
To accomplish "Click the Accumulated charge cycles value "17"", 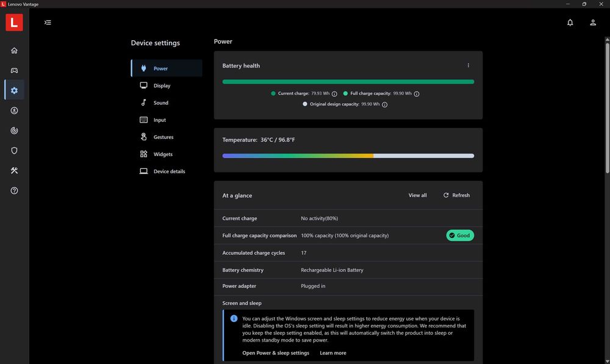I will (303, 253).
